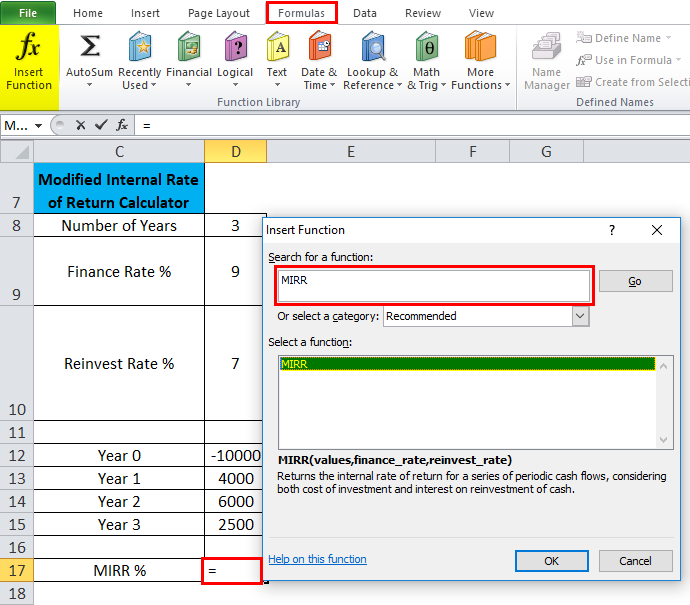
Task: Click the Finance Rate % cell
Action: point(119,271)
